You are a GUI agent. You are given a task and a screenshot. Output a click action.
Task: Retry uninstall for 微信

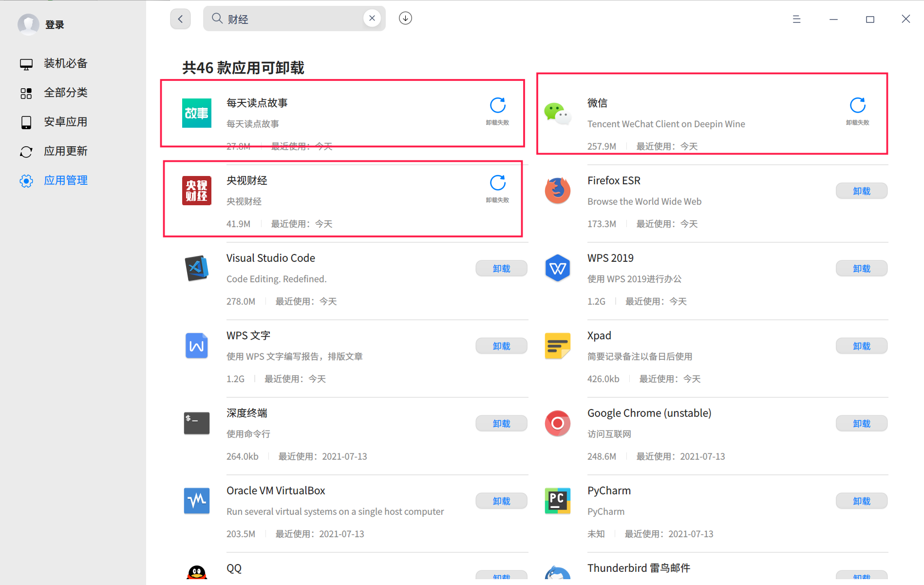857,105
